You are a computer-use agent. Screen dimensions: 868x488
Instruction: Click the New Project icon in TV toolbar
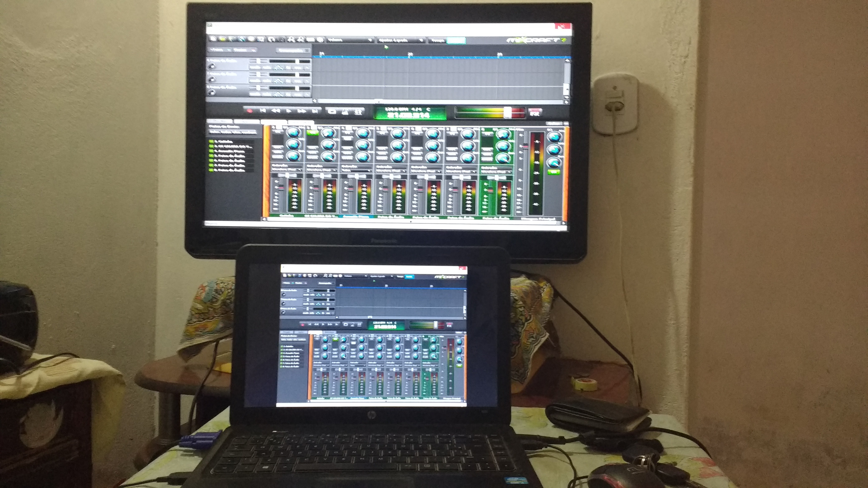[213, 39]
